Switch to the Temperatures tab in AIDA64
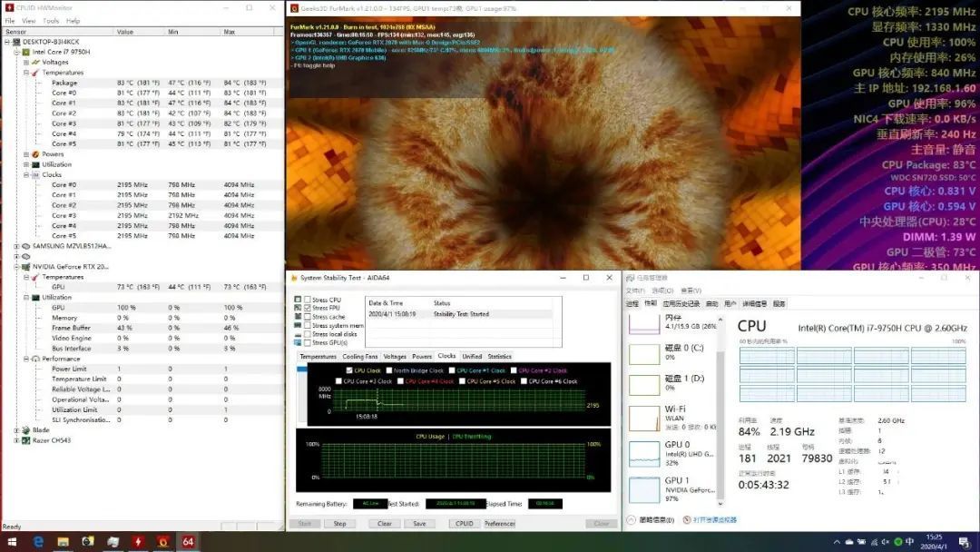 click(318, 356)
